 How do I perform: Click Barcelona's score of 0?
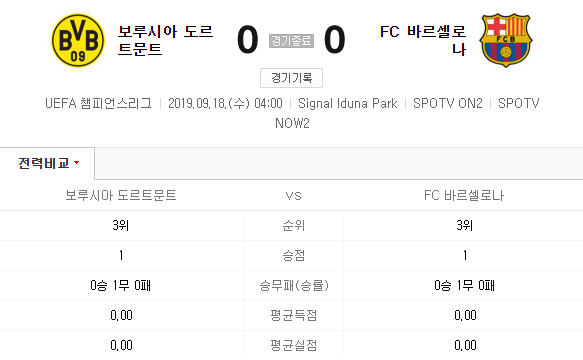[x=335, y=40]
